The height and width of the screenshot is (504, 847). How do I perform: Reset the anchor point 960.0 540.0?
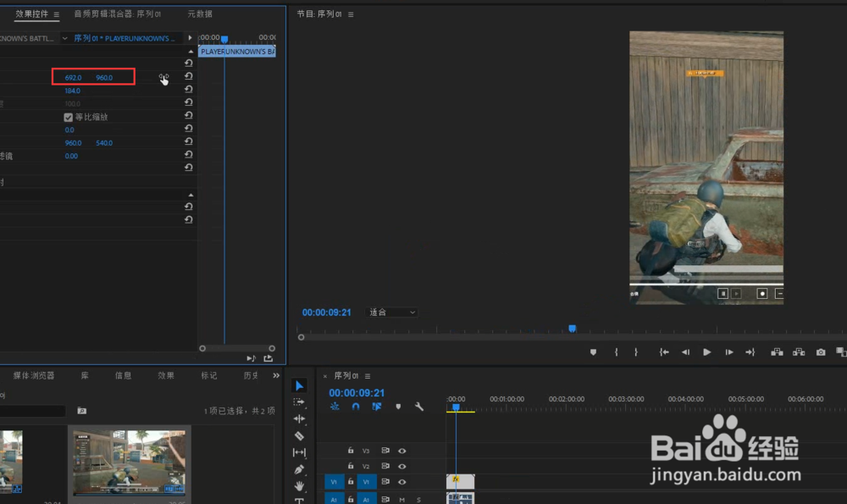click(x=189, y=141)
